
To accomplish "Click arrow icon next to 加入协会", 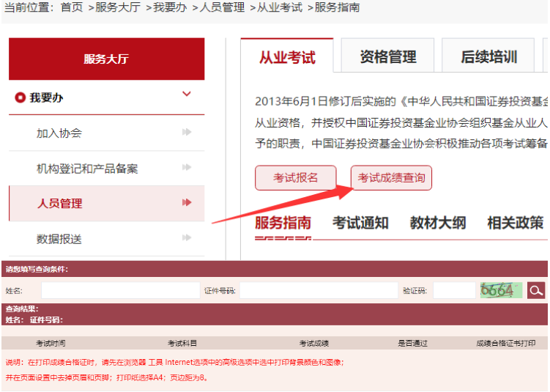I will [x=187, y=133].
